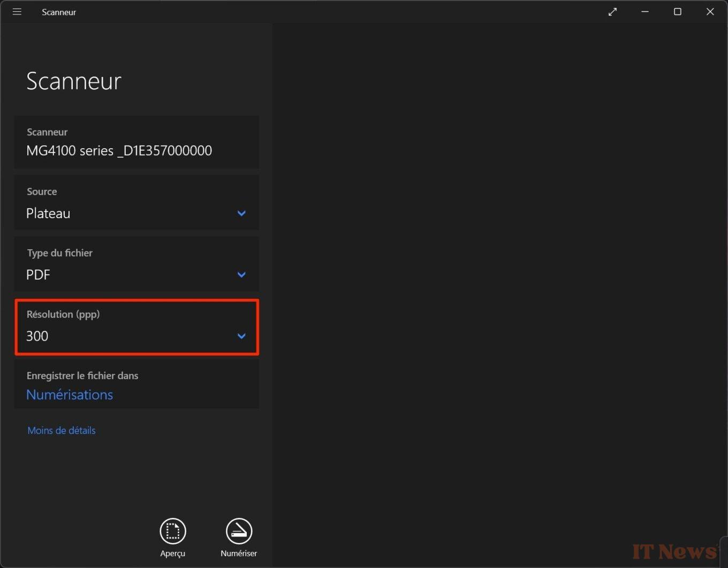Screen dimensions: 728x568
Task: Click the Moins de détails link
Action: click(62, 431)
